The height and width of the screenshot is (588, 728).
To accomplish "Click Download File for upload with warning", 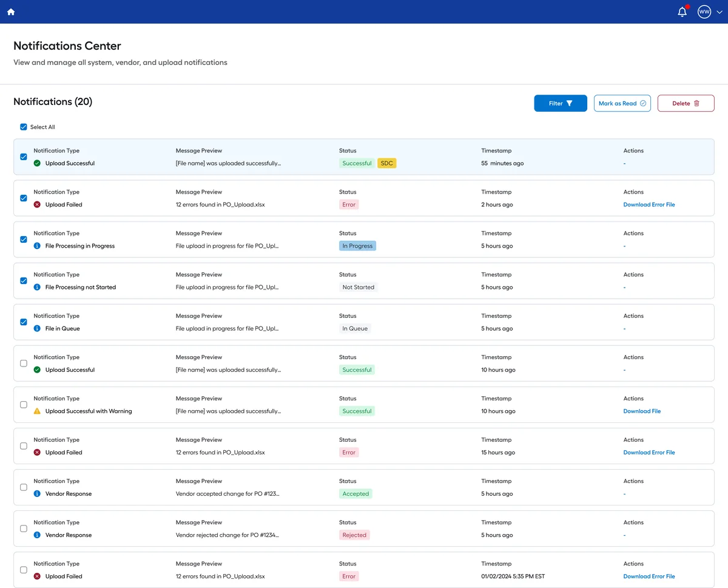I will [x=642, y=411].
